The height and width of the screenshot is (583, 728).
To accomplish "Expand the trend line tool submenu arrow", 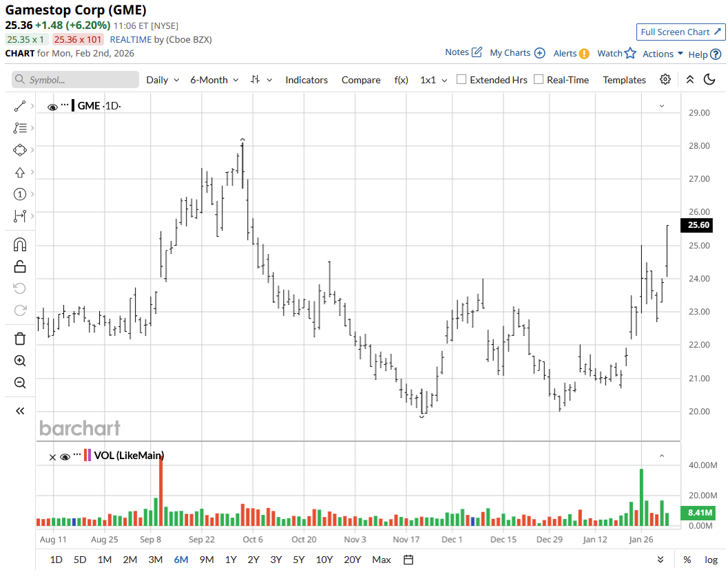I will [x=32, y=106].
